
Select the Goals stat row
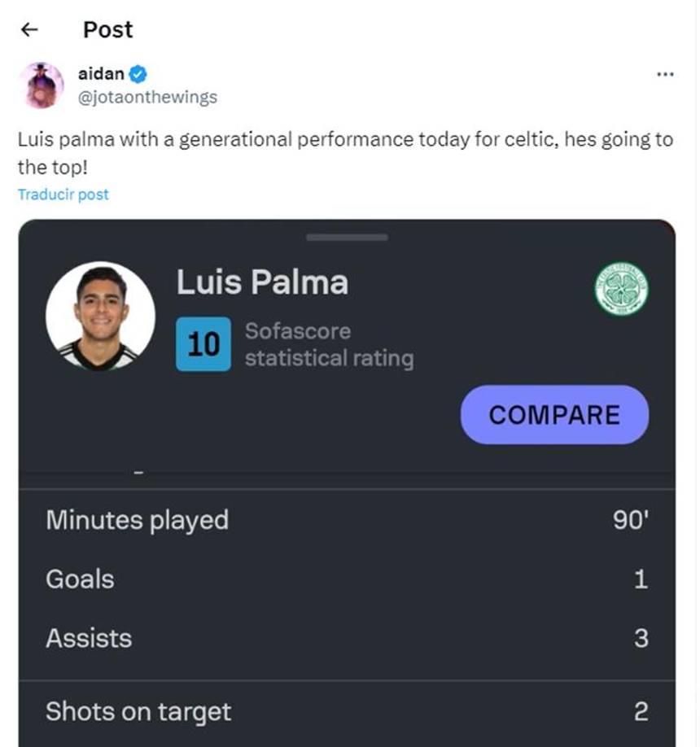[x=347, y=579]
